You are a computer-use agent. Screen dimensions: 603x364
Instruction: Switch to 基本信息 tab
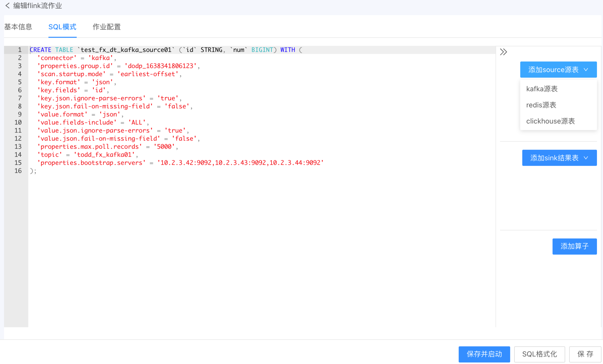[x=18, y=27]
